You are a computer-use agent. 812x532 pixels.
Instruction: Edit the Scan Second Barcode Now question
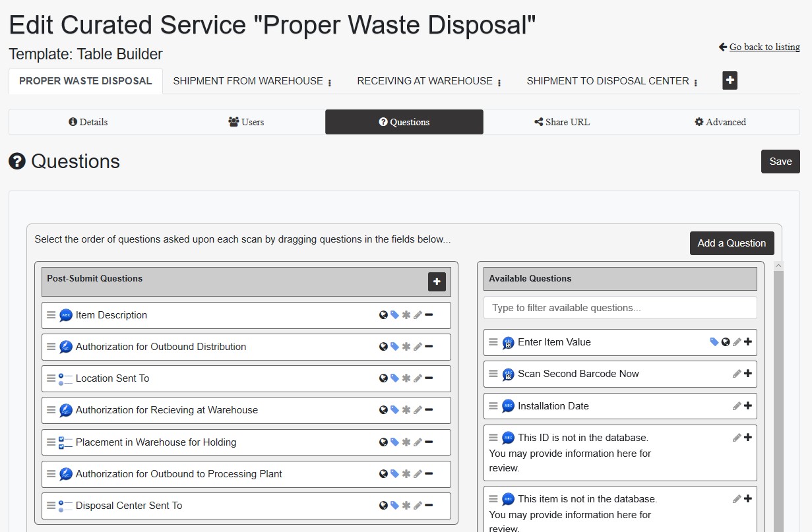[x=737, y=374]
